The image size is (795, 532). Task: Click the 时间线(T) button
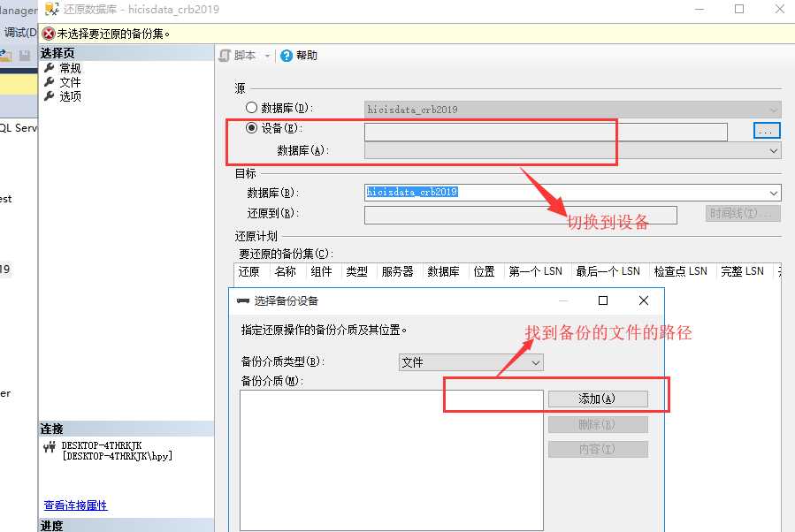pos(743,213)
